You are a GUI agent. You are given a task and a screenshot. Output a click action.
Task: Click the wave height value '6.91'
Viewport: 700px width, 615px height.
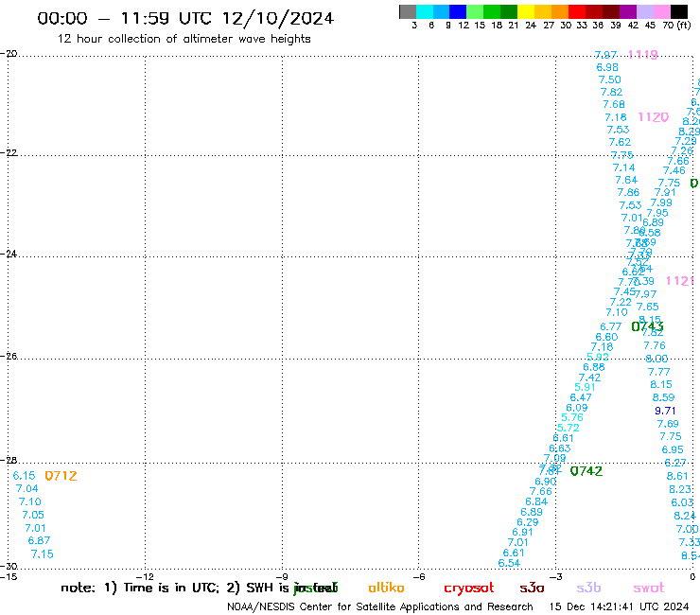[523, 533]
